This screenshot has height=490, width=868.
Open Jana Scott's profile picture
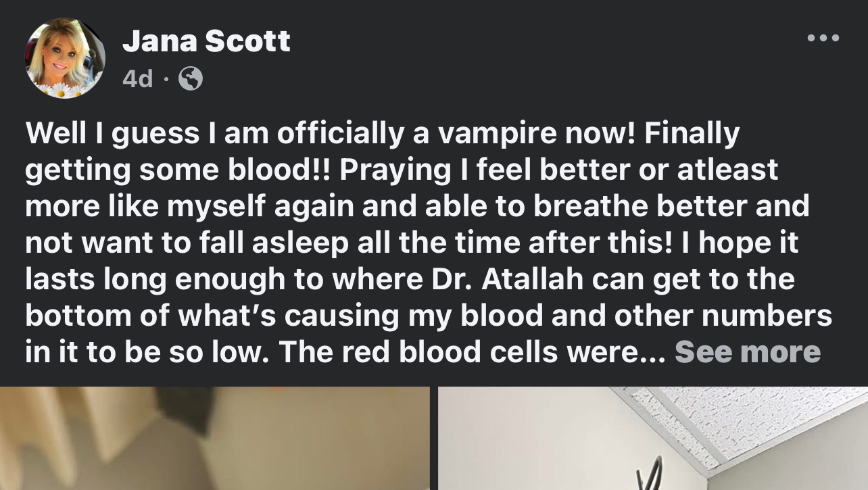(x=65, y=58)
